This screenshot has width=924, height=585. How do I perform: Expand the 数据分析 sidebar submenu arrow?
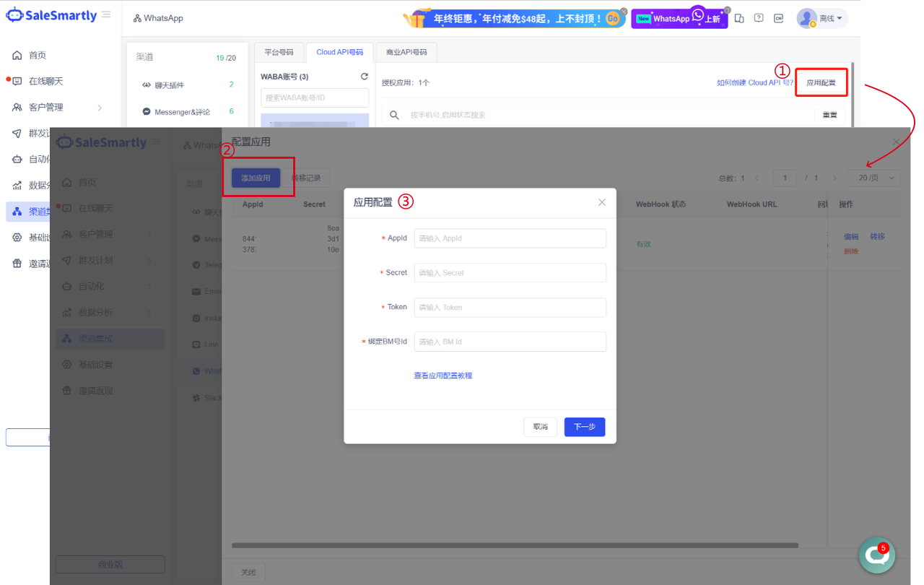click(149, 313)
